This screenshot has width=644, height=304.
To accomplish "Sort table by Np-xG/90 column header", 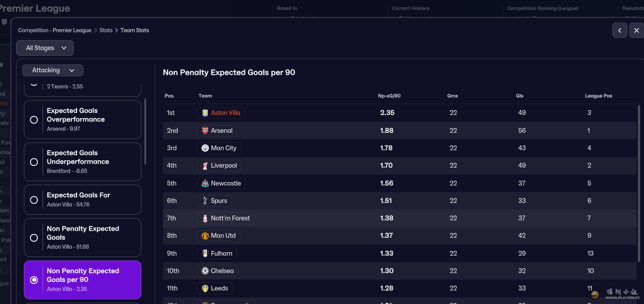I will pyautogui.click(x=389, y=96).
